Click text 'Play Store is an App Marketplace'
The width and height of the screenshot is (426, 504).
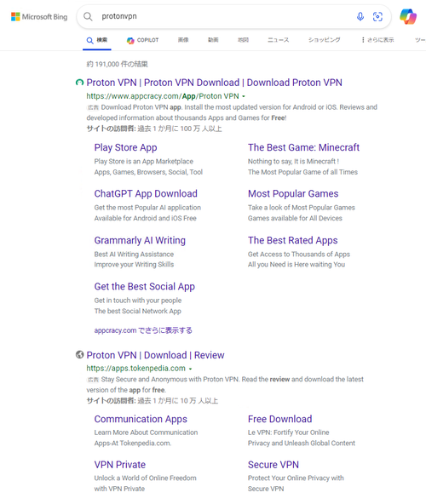click(x=143, y=162)
